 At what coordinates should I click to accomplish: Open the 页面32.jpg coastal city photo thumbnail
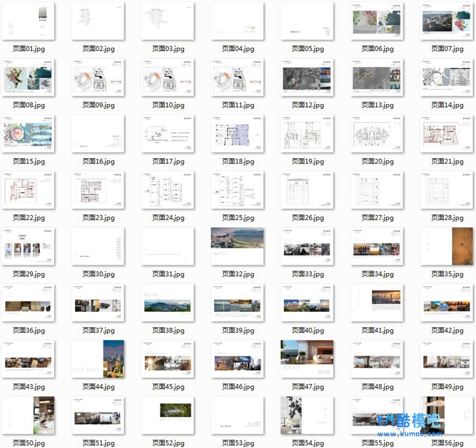click(x=237, y=246)
